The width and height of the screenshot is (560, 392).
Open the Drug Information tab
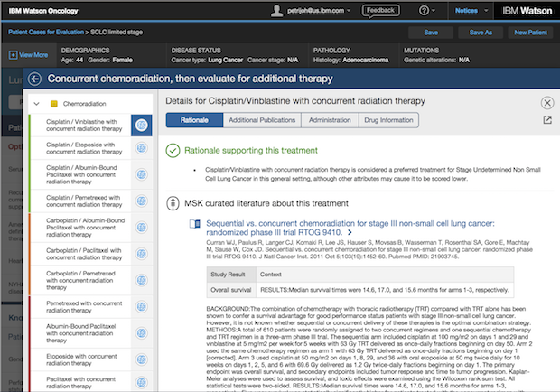(388, 120)
